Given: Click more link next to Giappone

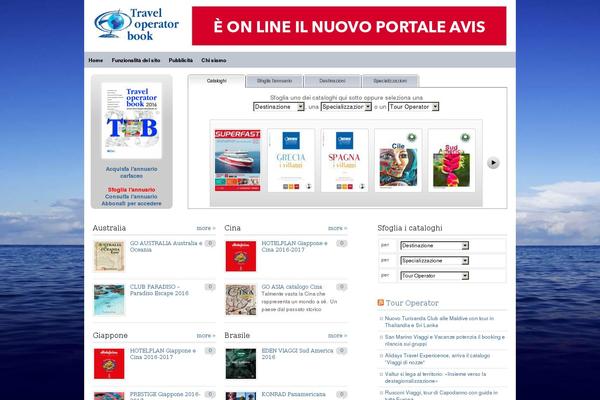Looking at the screenshot, I should [x=206, y=336].
